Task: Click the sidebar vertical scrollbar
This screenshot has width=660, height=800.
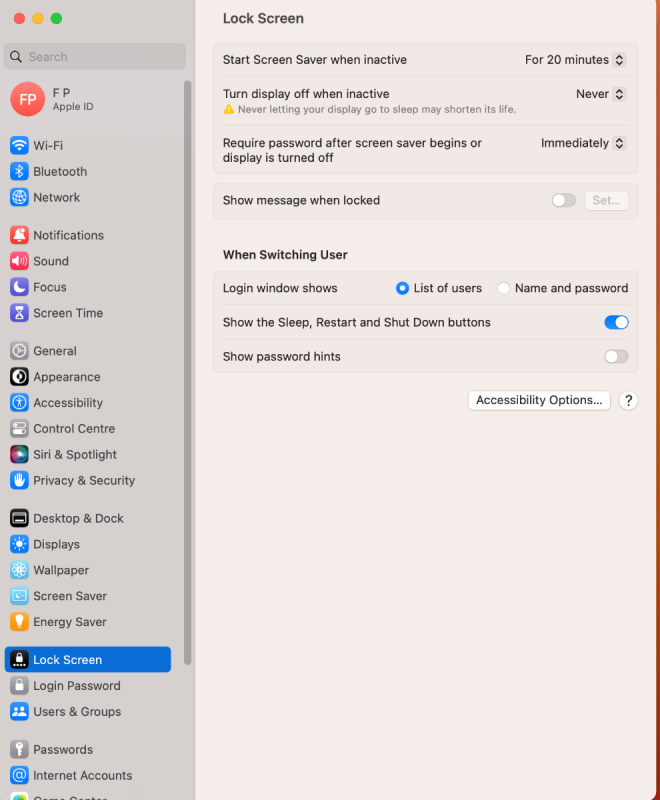Action: tap(187, 372)
